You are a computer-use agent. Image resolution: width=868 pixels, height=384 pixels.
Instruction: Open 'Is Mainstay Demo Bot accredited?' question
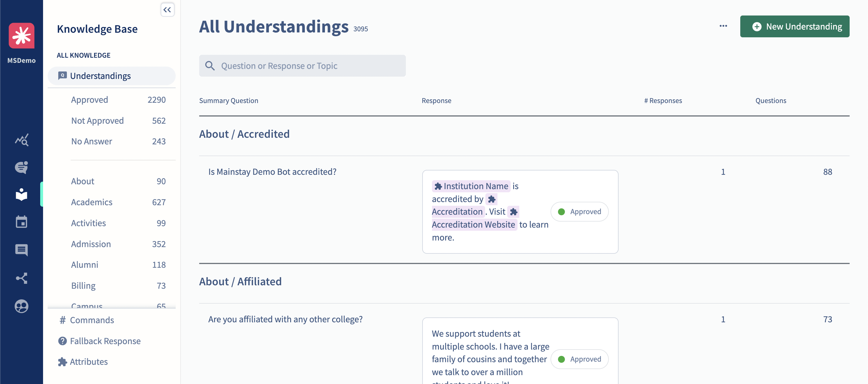272,172
